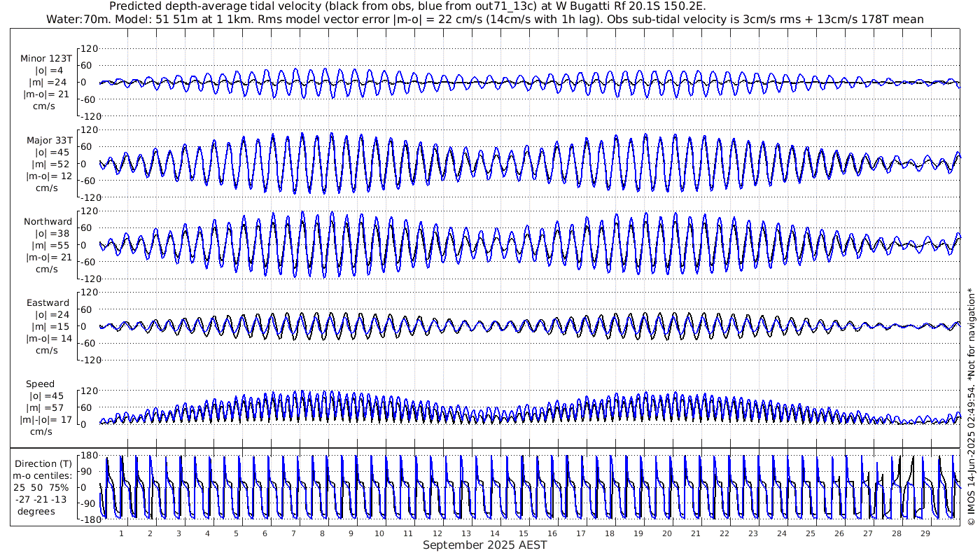Screen dimensions: 980x560
Task: Click the '|m| =52' value under Major 33T
Action: point(48,164)
